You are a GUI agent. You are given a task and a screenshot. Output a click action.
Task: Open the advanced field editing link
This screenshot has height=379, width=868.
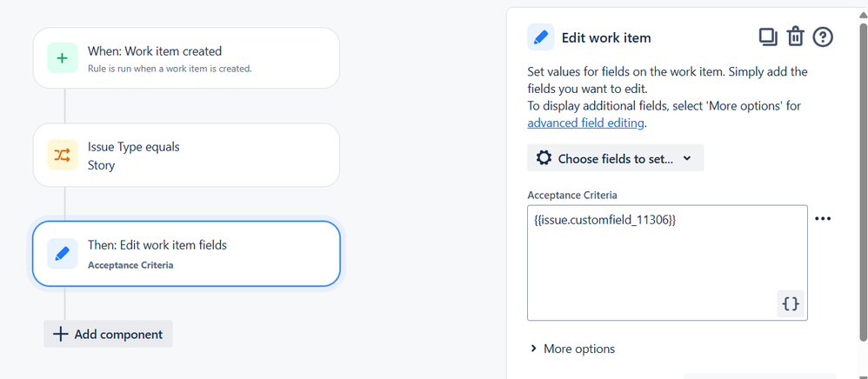(x=585, y=123)
